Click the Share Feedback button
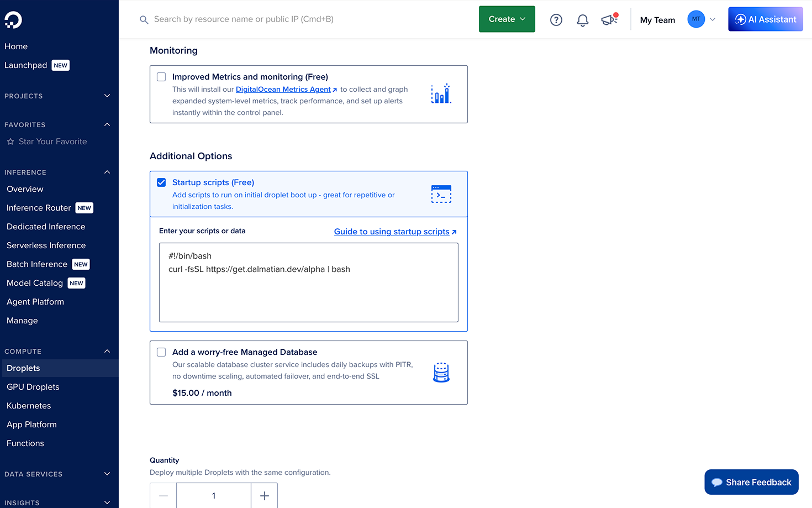The image size is (812, 508). tap(751, 482)
